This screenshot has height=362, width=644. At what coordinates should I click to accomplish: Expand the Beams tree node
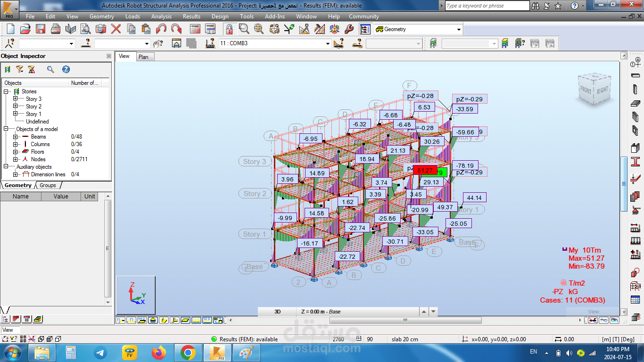(x=16, y=137)
